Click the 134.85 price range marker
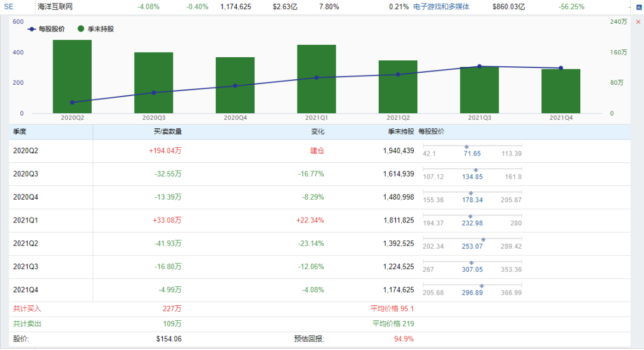Image resolution: width=644 pixels, height=350 pixels. [476, 170]
